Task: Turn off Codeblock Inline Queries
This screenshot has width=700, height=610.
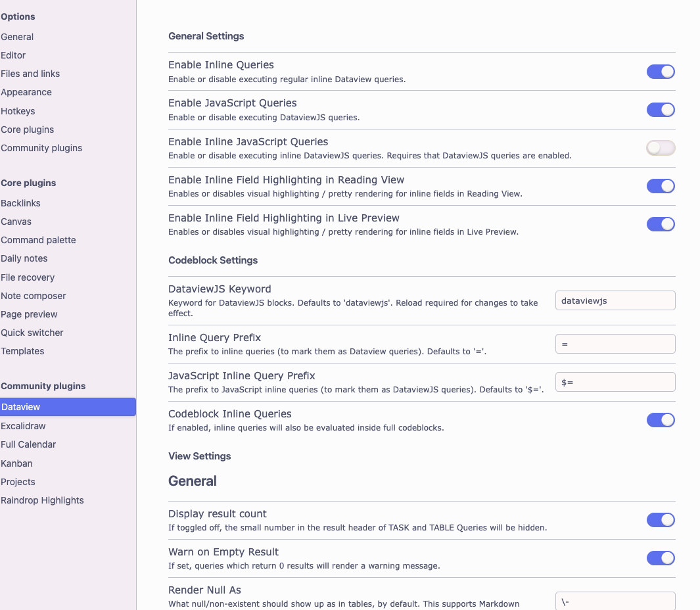Action: 661,420
